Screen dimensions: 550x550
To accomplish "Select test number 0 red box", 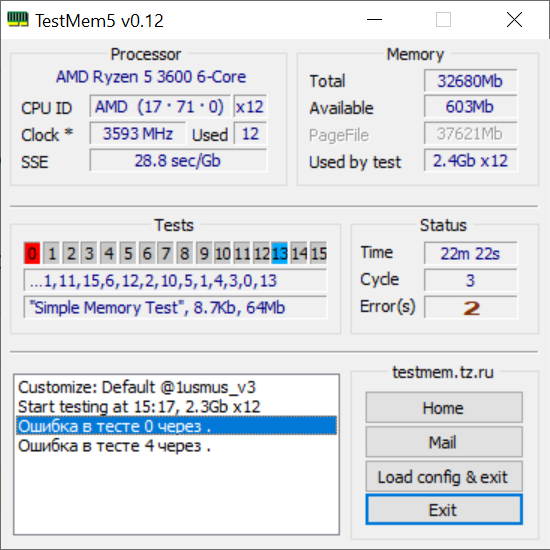I will point(32,253).
